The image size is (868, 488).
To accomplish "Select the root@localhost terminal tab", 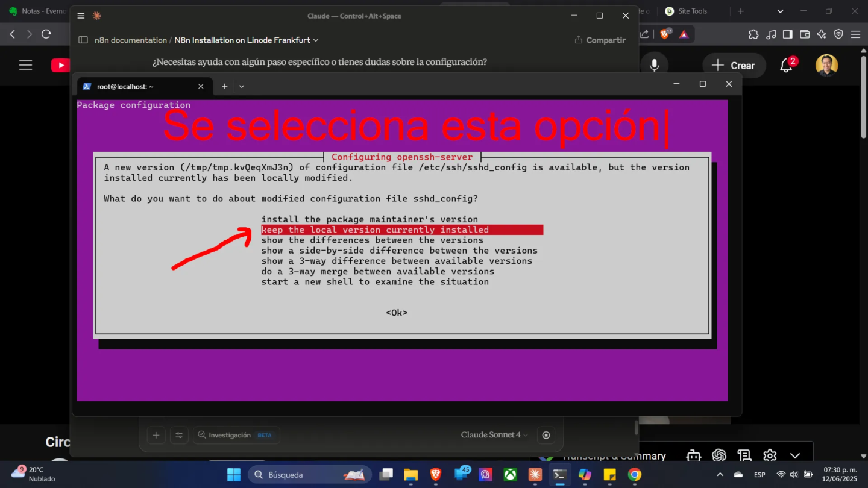I will click(x=145, y=87).
